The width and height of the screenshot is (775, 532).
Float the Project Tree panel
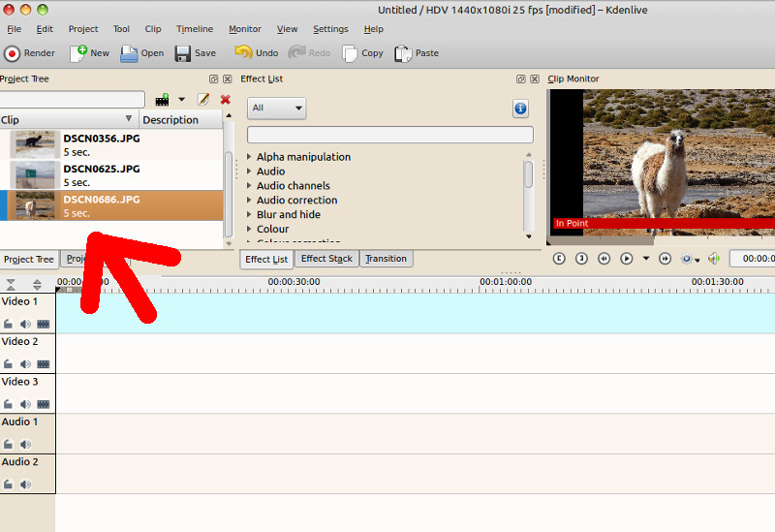click(x=213, y=79)
